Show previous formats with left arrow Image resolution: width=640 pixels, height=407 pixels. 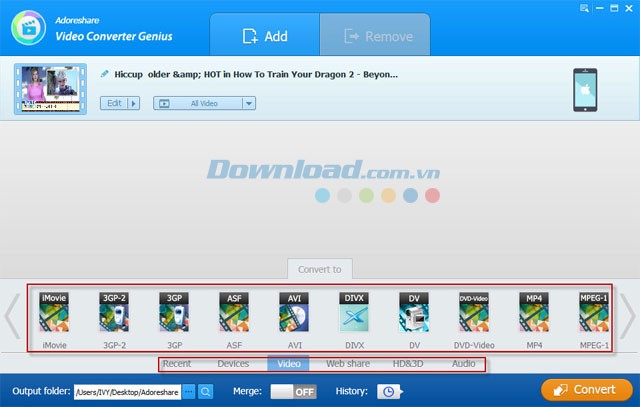(13, 316)
